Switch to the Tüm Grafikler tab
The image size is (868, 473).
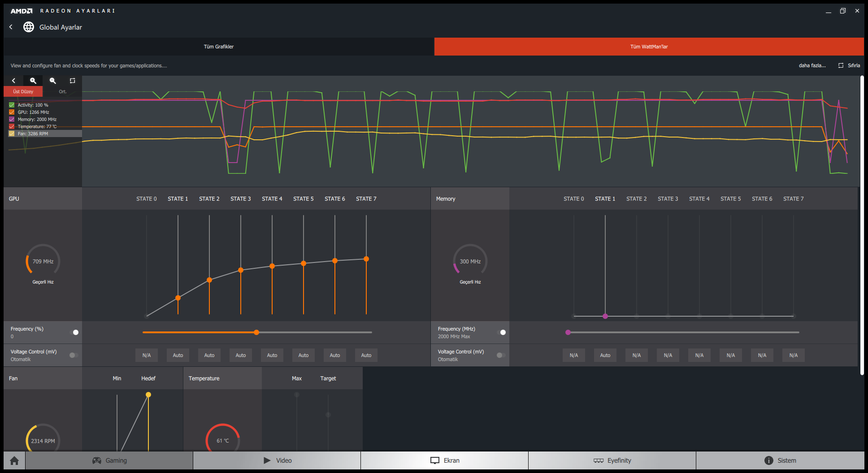click(219, 47)
